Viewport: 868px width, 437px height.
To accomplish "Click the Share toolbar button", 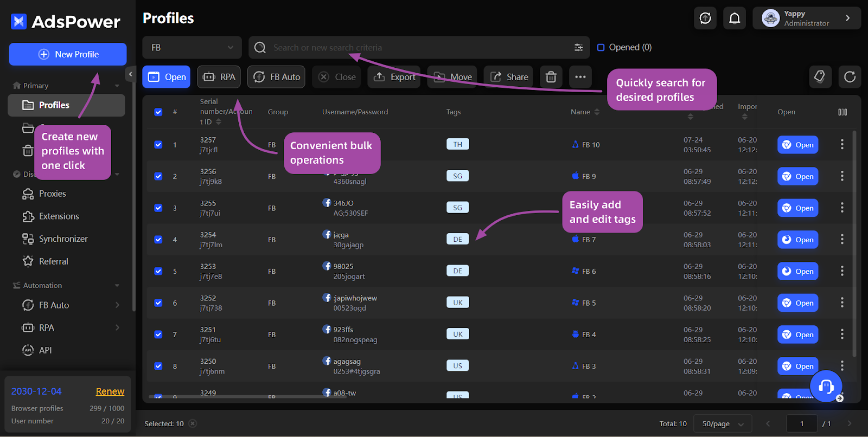I will (x=509, y=77).
